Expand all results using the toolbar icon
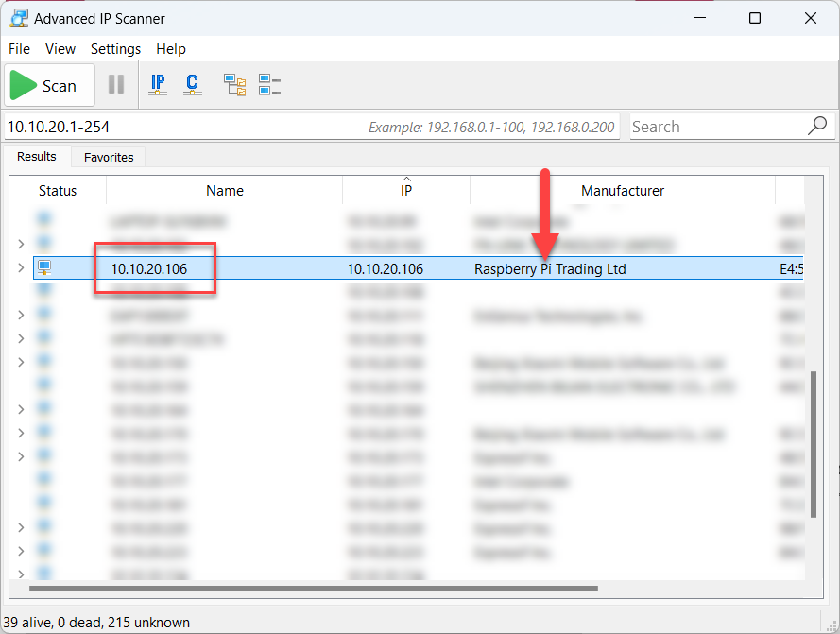 click(235, 85)
